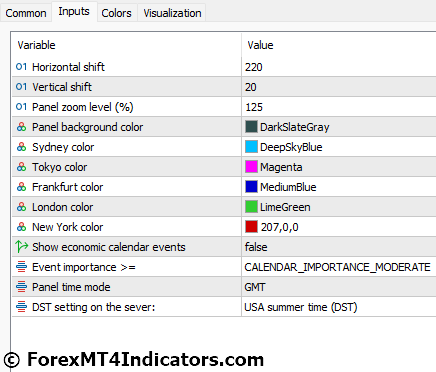Open the USA summer time (DST) dropdown
The width and height of the screenshot is (436, 372).
(x=339, y=307)
